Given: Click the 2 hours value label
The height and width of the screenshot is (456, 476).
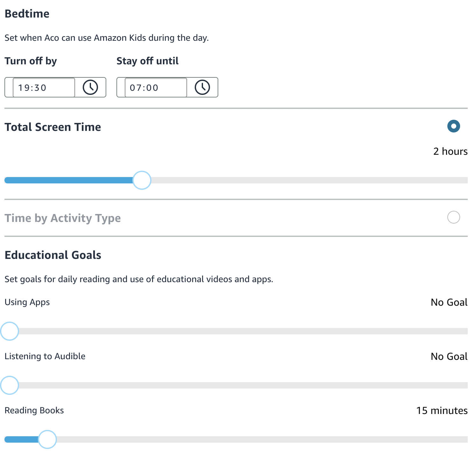Looking at the screenshot, I should coord(451,151).
